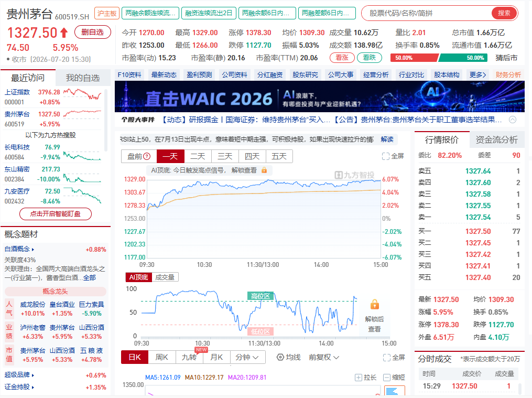This screenshot has width=532, height=398.
Task: Click the orange lock icon beside 解锁查看
Action: [264, 170]
